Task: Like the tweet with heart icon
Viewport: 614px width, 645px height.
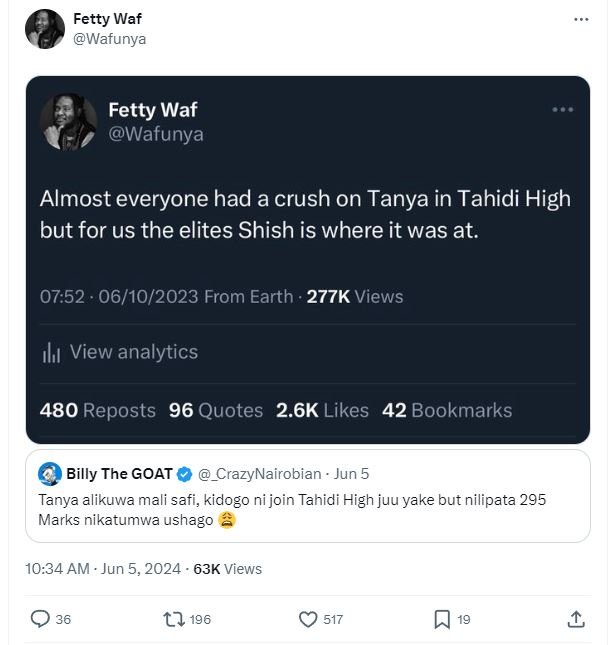Action: click(x=308, y=620)
